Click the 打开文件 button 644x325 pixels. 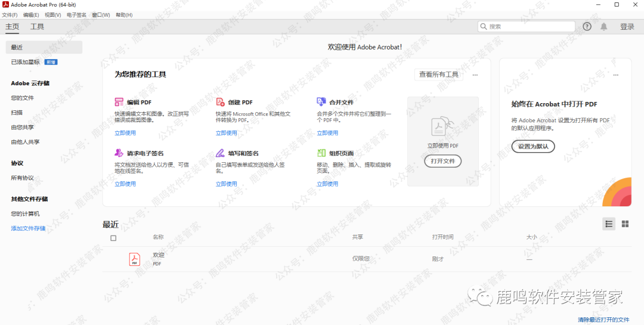[442, 161]
